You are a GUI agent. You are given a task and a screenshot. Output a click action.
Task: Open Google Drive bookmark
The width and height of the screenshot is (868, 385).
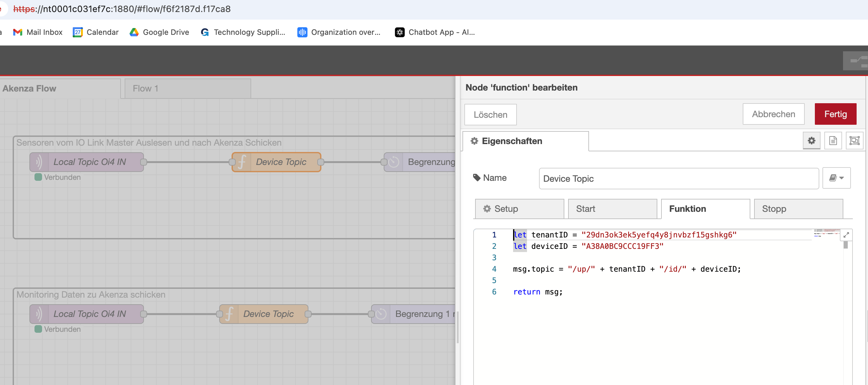159,32
